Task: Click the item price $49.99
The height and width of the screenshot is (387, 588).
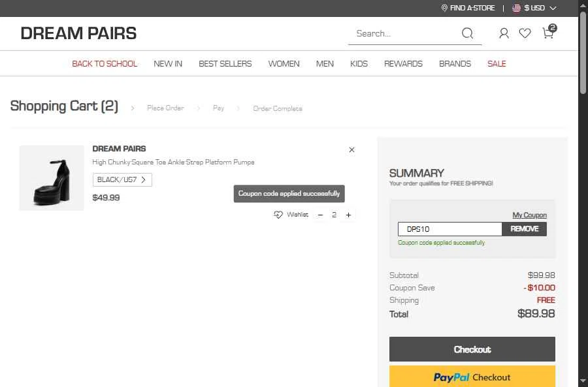Action: tap(106, 198)
